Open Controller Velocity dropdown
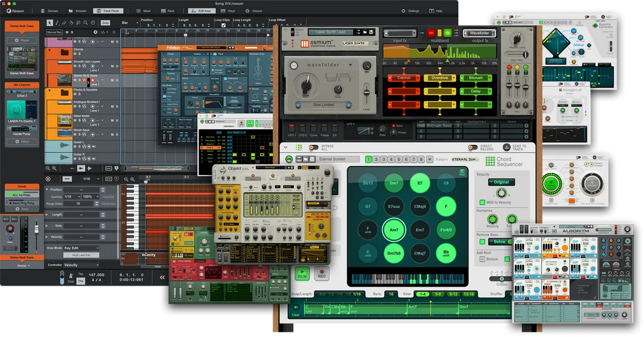Image resolution: width=644 pixels, height=337 pixels. [x=81, y=265]
